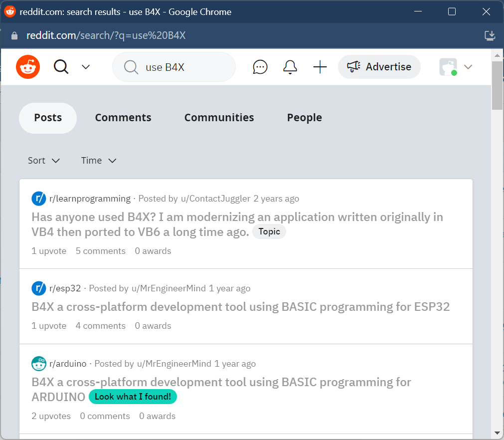Click the plus create post icon
This screenshot has height=440, width=504.
(320, 67)
